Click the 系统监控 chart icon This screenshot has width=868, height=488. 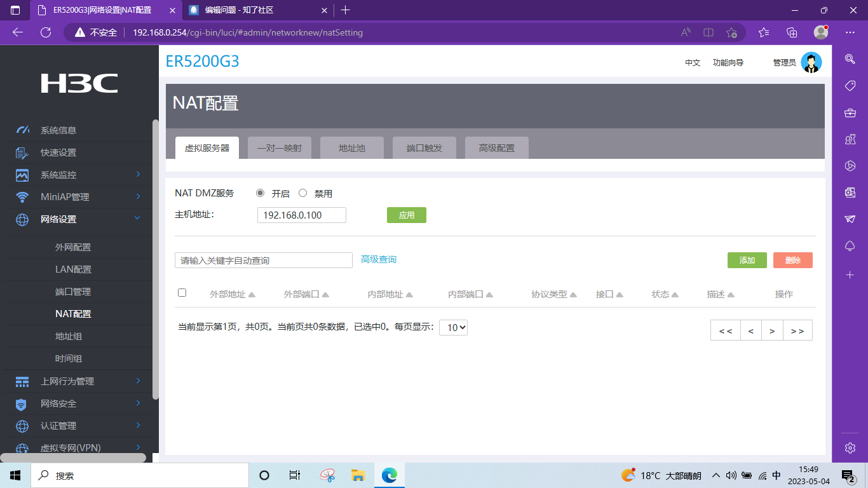pyautogui.click(x=22, y=175)
